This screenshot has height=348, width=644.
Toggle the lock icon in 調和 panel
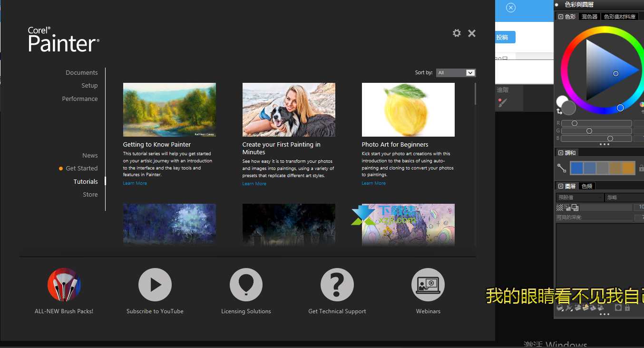tap(641, 168)
